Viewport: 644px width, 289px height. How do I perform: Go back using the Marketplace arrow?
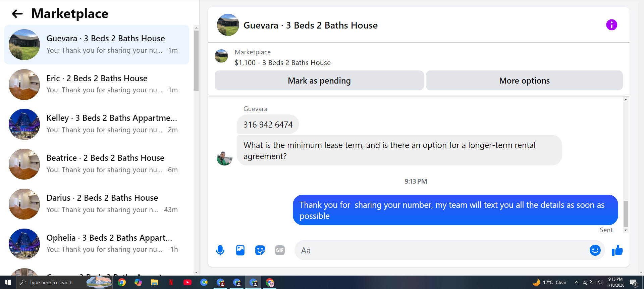(17, 14)
